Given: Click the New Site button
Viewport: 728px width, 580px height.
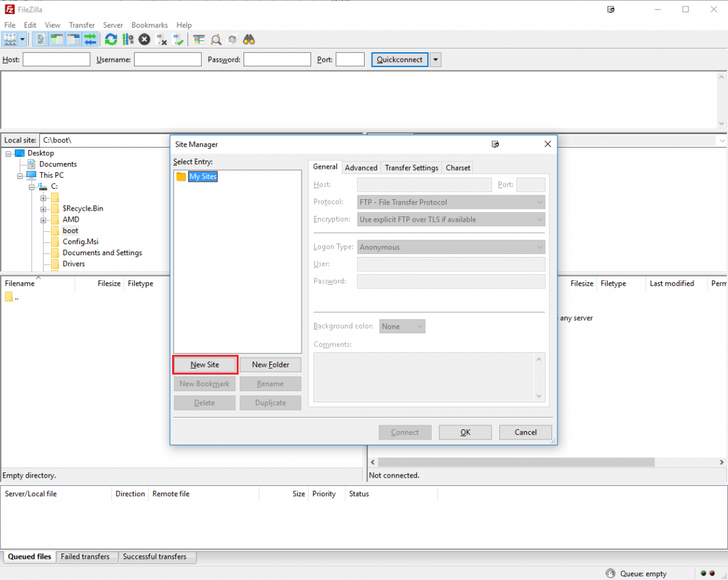Looking at the screenshot, I should click(x=205, y=365).
